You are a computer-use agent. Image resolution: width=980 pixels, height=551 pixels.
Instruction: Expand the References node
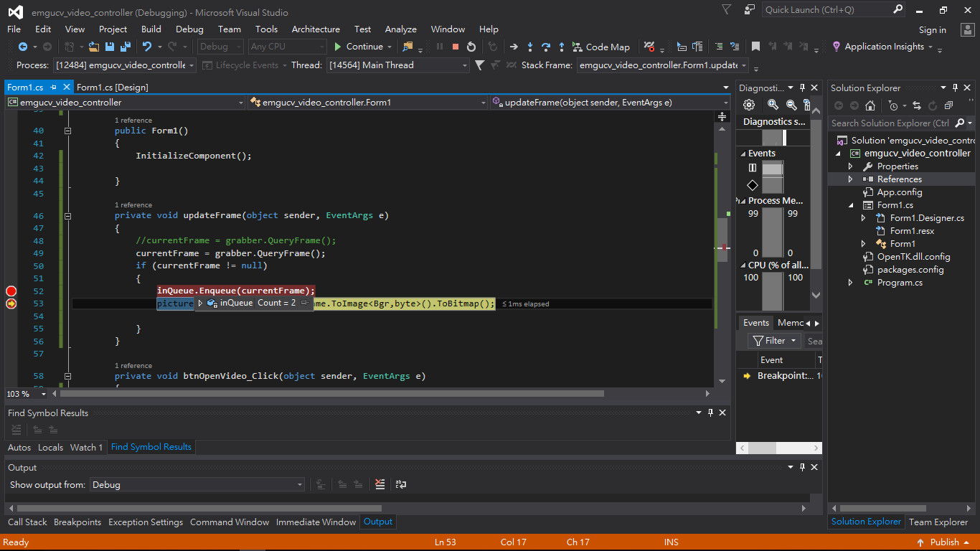click(851, 179)
